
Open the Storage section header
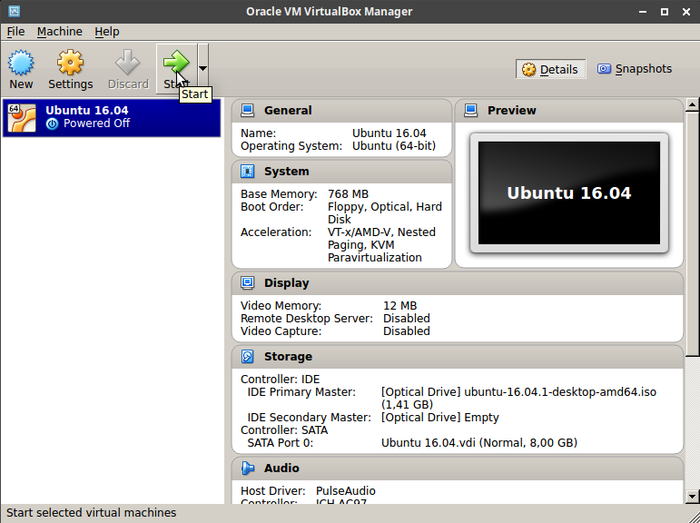tap(458, 357)
